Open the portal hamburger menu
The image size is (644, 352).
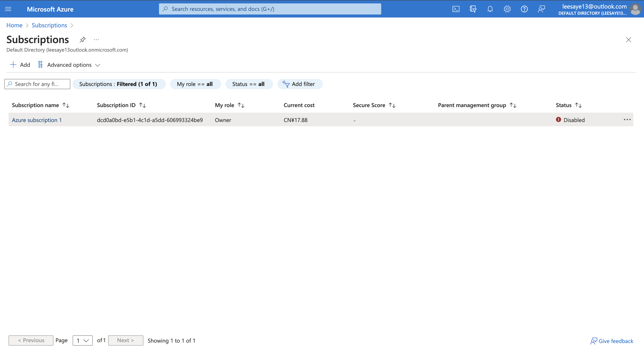coord(8,9)
